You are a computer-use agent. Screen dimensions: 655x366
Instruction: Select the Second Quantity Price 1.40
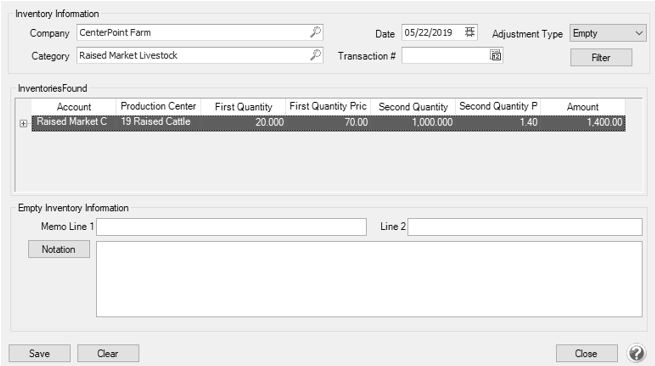498,122
